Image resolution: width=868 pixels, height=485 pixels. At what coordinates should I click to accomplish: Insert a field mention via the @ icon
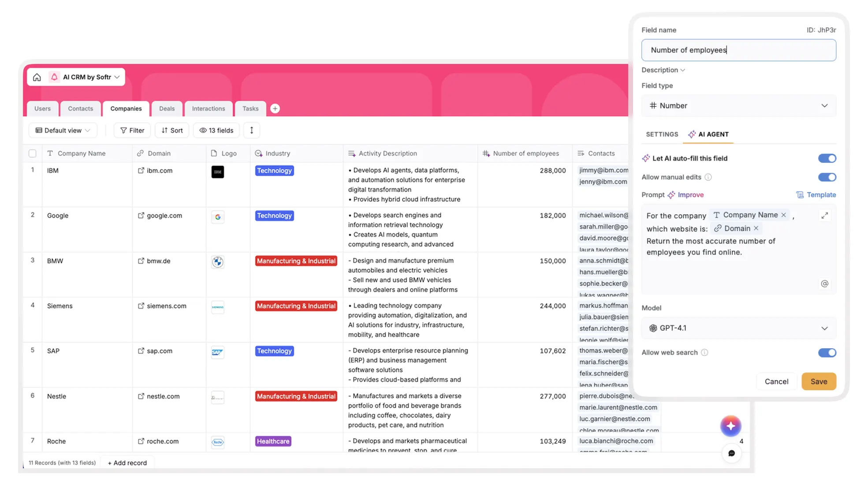[825, 284]
